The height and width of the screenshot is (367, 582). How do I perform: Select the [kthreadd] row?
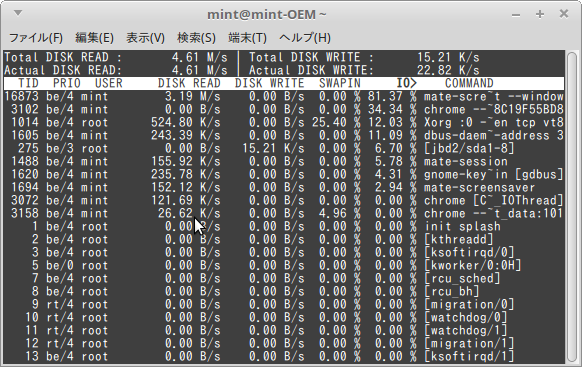(284, 239)
